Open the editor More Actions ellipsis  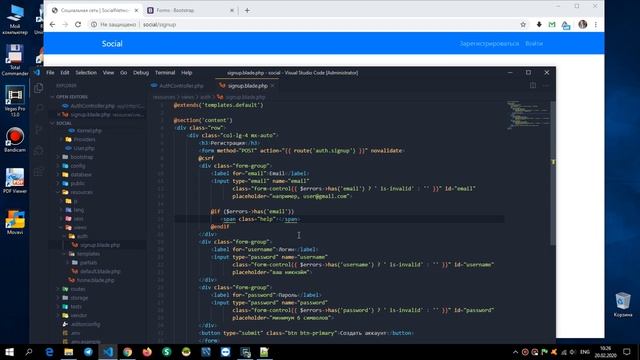click(546, 85)
